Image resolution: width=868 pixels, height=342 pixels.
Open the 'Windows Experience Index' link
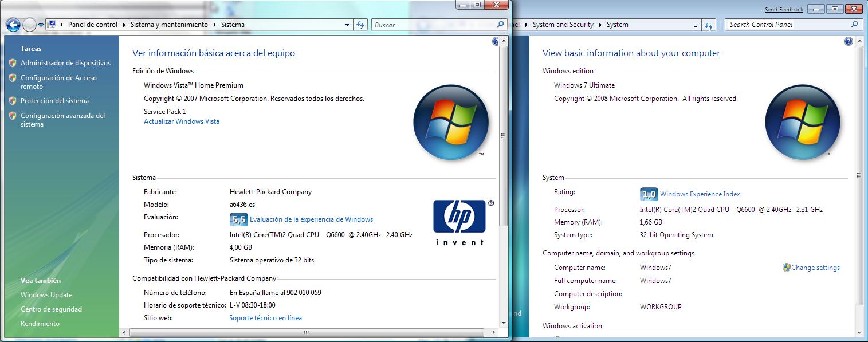pos(700,194)
